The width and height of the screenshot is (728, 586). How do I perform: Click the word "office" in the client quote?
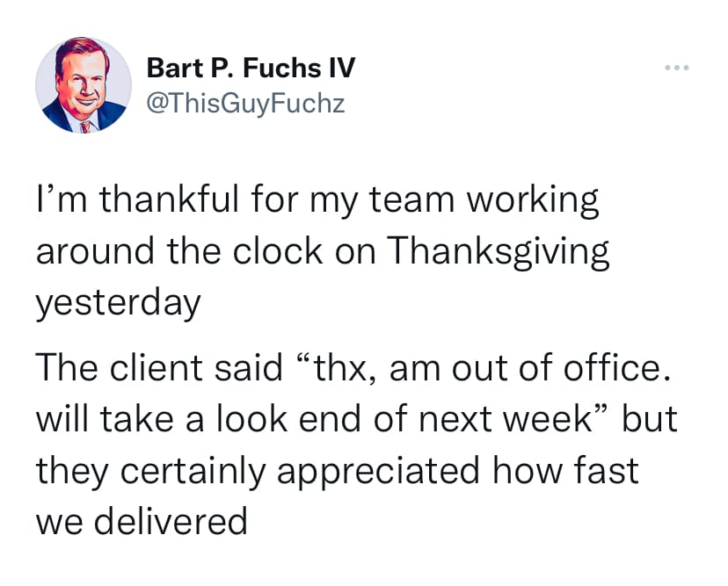(x=609, y=368)
